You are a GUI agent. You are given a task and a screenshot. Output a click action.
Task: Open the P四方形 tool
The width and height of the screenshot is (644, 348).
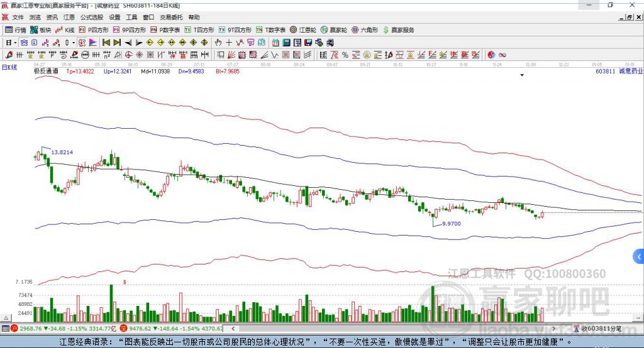tap(94, 30)
